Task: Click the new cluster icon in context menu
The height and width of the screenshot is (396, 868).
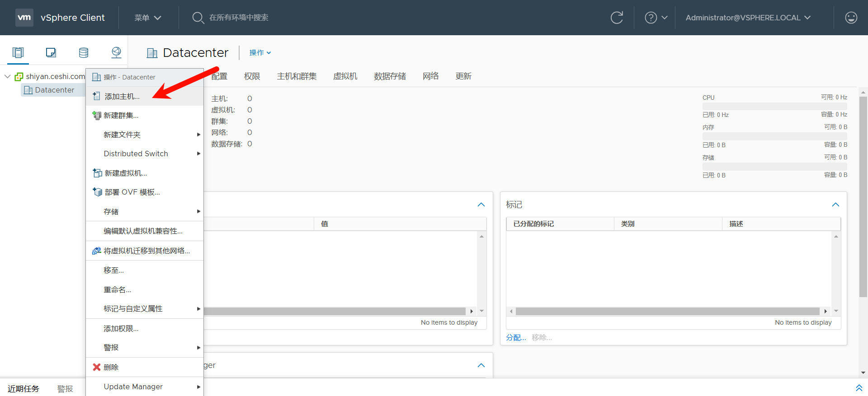Action: (x=96, y=115)
